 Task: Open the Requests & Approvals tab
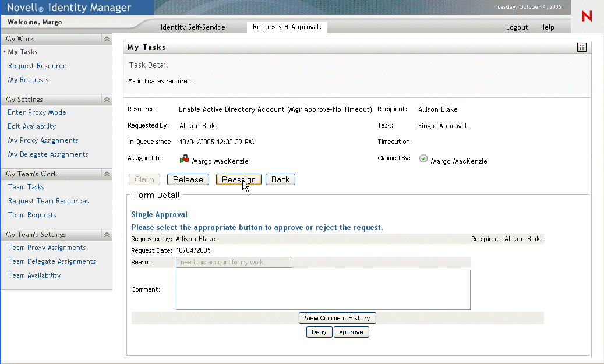[x=287, y=27]
